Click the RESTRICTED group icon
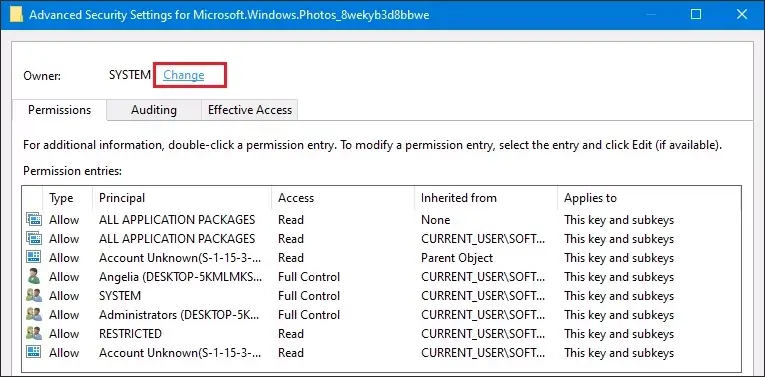The height and width of the screenshot is (377, 765). click(34, 334)
